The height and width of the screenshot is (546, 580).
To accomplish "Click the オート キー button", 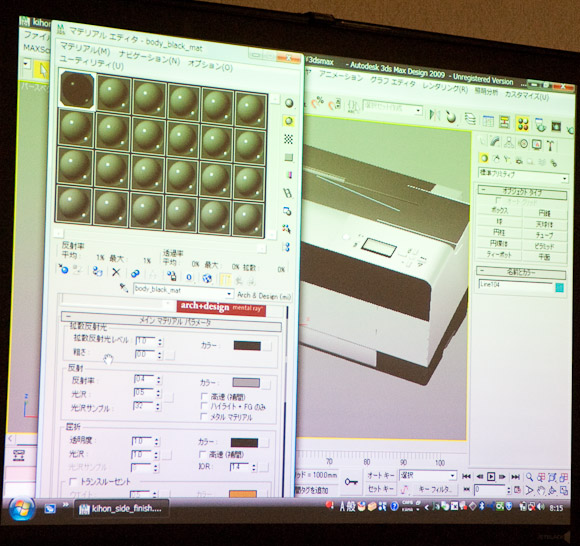I will coord(381,475).
